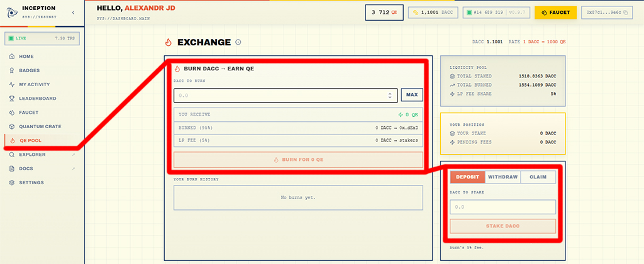Open the Docs external link in sidebar
The height and width of the screenshot is (264, 644).
tap(73, 168)
